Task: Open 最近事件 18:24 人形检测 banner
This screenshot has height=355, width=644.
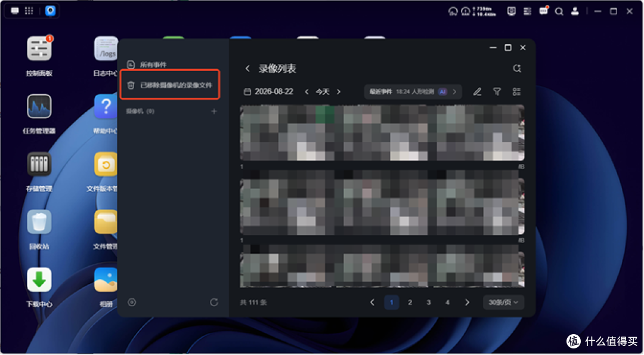Action: [413, 92]
